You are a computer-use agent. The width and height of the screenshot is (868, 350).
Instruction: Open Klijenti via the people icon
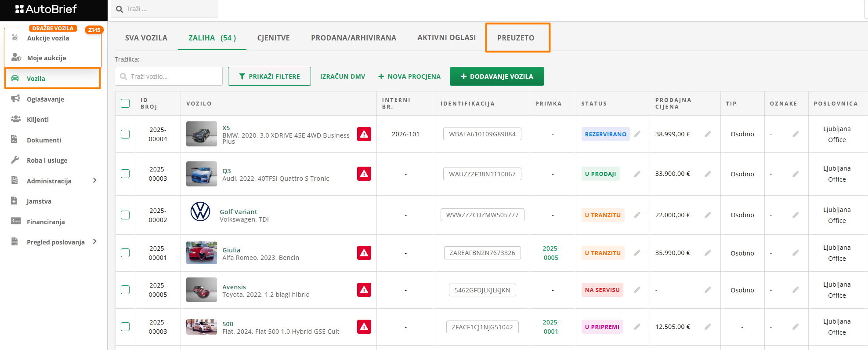[x=15, y=119]
